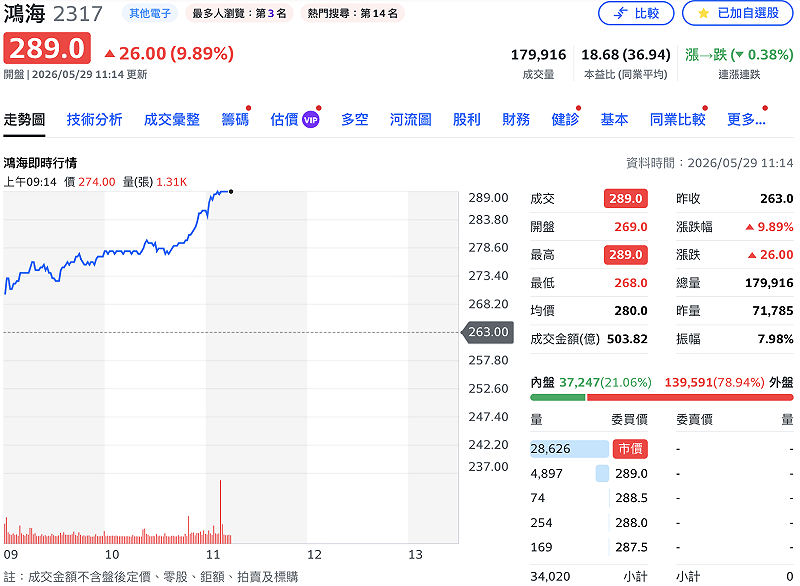
Task: Select the 走勢圖 tab
Action: (x=24, y=119)
